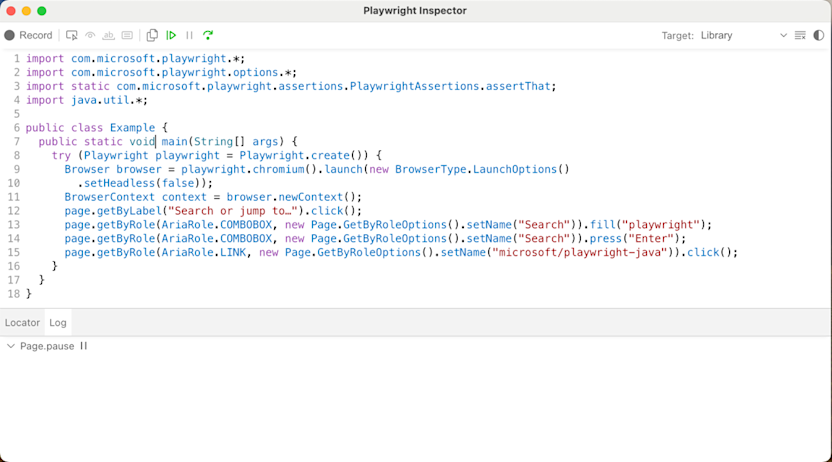Viewport: 832px width, 462px height.
Task: Click the Assert visibility eye icon
Action: (x=90, y=36)
